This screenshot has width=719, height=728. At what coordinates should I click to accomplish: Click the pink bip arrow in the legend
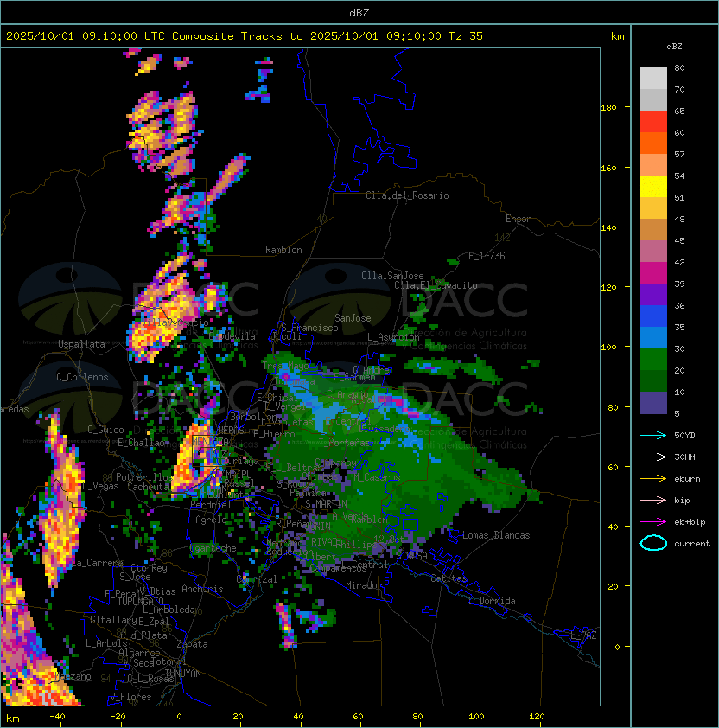653,500
